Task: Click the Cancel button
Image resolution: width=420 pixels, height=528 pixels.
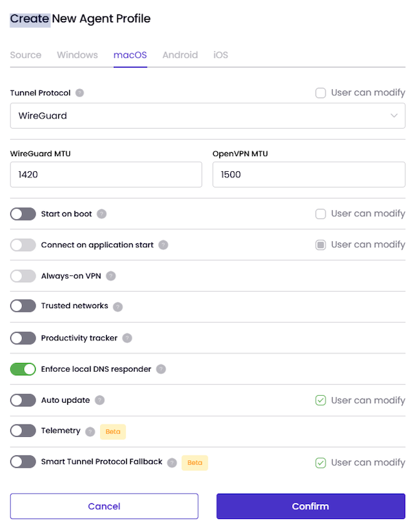Action: click(x=104, y=506)
